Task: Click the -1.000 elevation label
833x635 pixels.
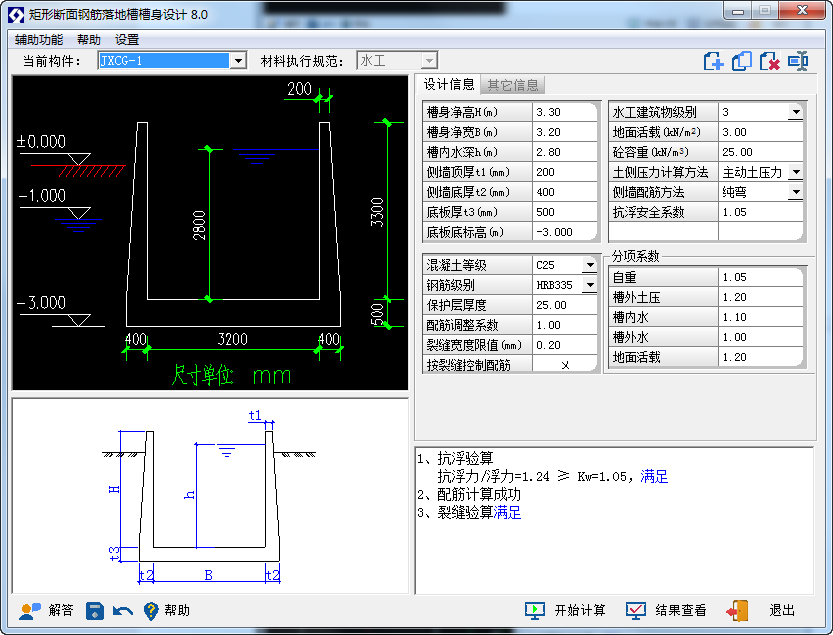Action: click(x=42, y=196)
